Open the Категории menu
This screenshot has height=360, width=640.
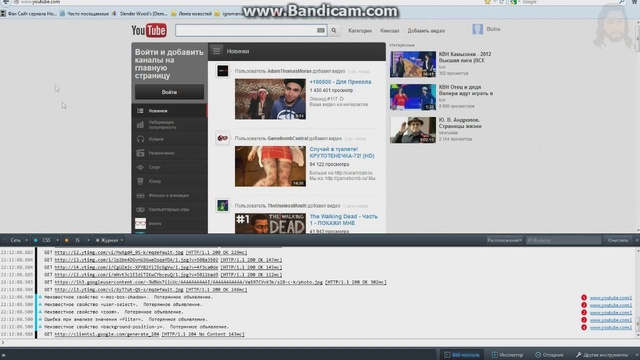[x=360, y=31]
